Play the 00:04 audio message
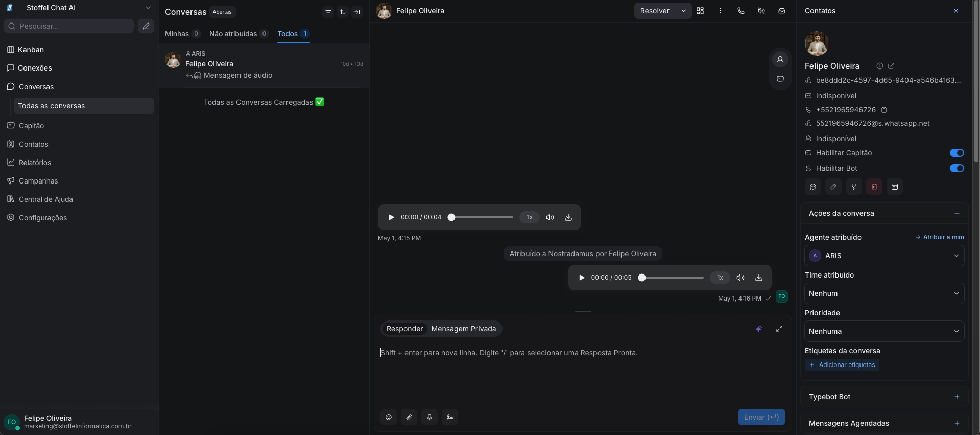Viewport: 980px width, 435px height. (x=391, y=217)
